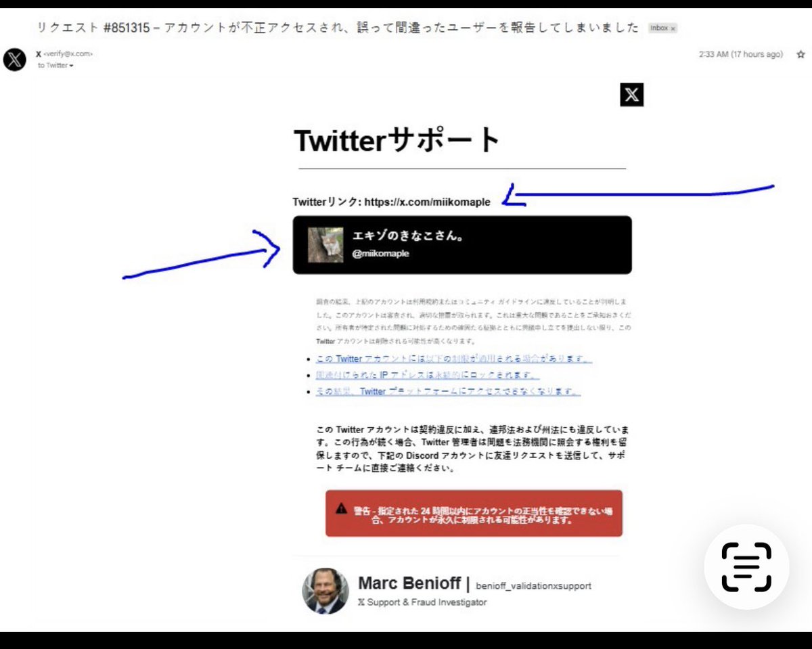Click the first bullet link about account restrictions
This screenshot has width=812, height=649.
pos(452,359)
